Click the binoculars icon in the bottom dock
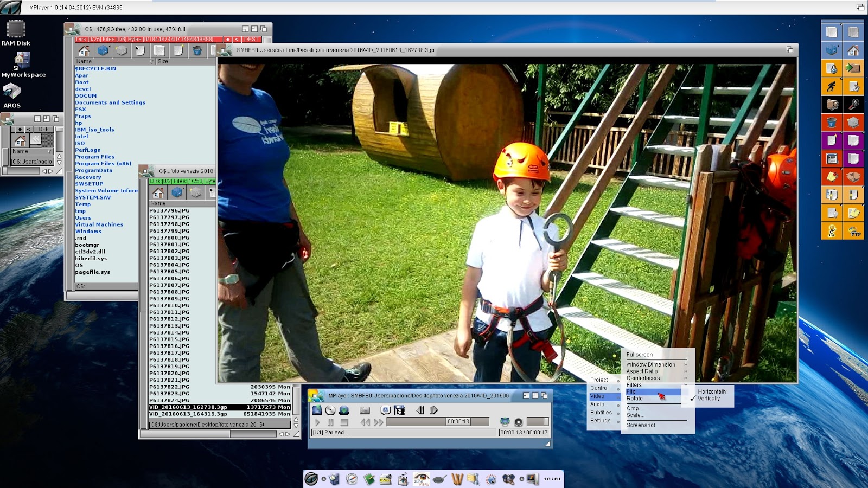This screenshot has height=488, width=868. (x=508, y=479)
